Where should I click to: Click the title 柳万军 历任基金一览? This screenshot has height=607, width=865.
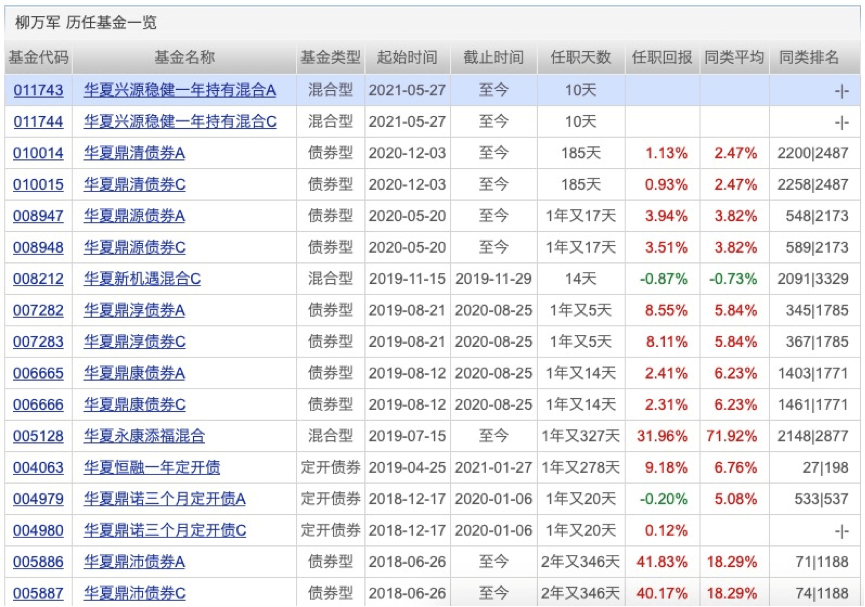point(86,22)
